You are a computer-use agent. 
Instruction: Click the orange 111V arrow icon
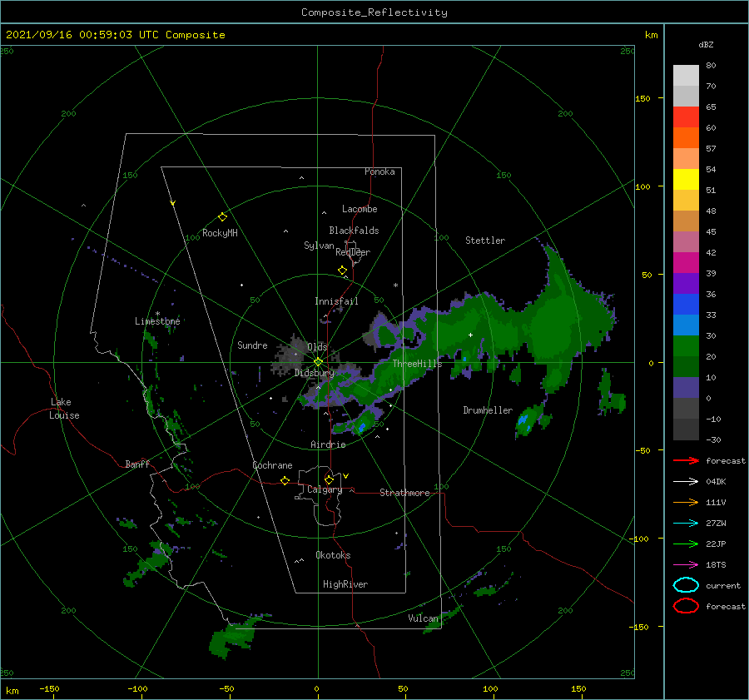tap(686, 502)
